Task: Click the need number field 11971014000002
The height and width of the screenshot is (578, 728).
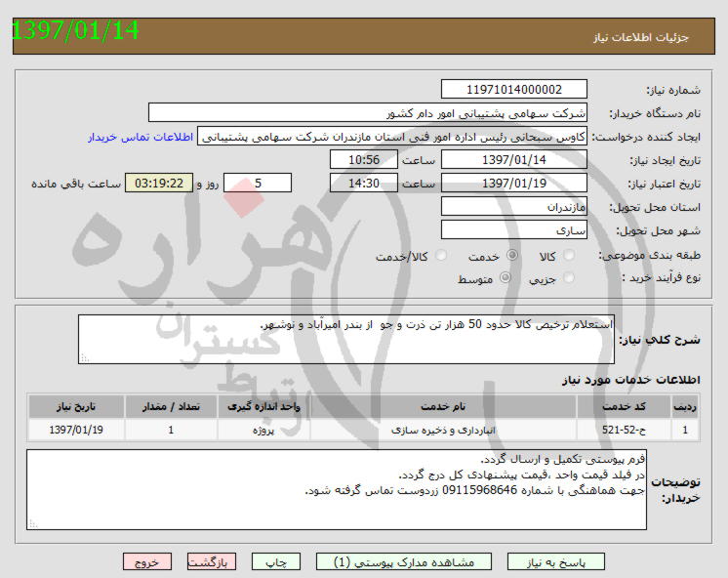Action: click(514, 89)
